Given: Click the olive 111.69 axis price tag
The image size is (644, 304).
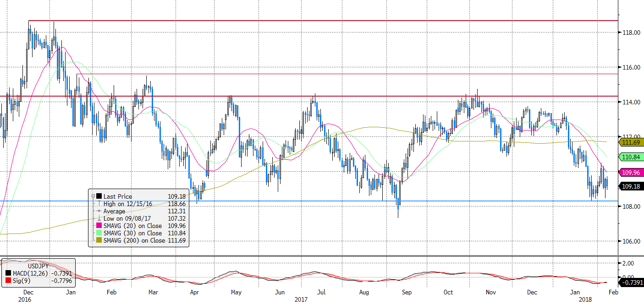Looking at the screenshot, I should point(632,143).
